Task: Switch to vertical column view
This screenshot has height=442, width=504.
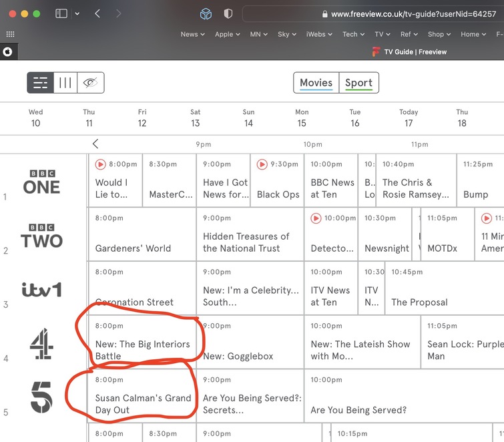Action: pos(65,83)
